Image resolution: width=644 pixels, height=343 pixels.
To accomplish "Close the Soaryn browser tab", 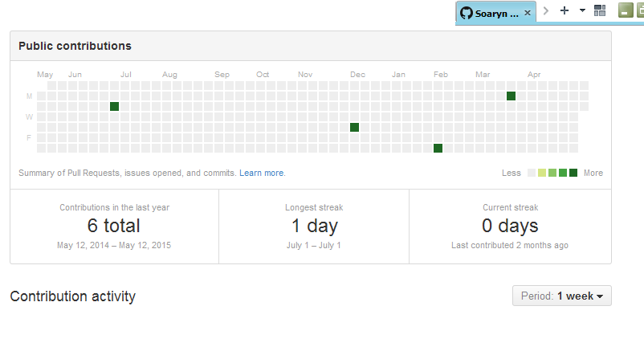I will 528,13.
